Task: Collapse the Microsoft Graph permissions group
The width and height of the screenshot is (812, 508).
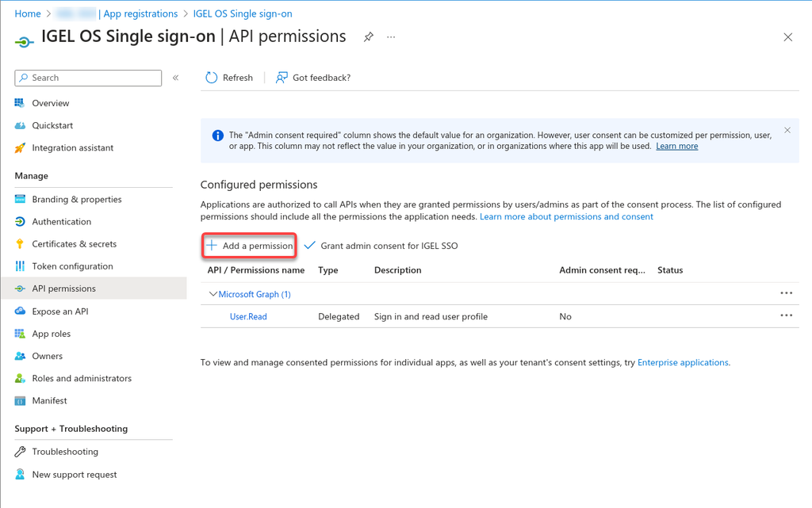Action: (x=213, y=294)
